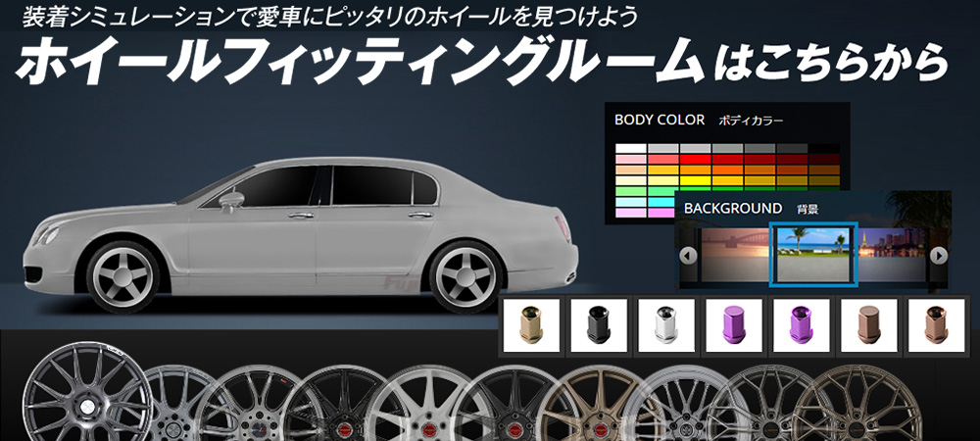Set body color to the cream swatch
Viewport: 980px width, 441px height.
[x=630, y=180]
